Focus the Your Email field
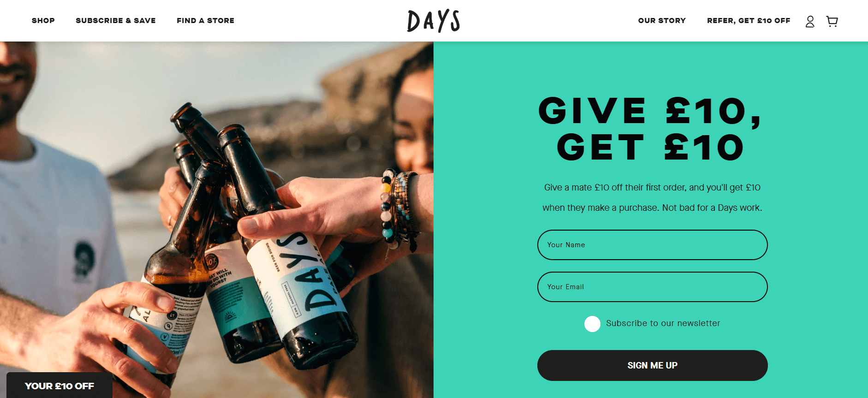 pos(652,287)
